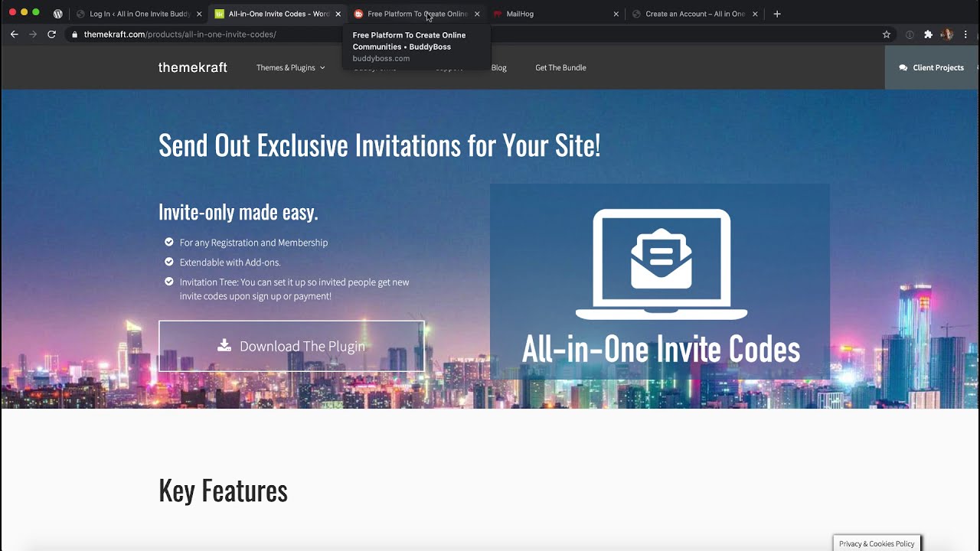Click the address bar URL
This screenshot has width=980, height=551.
click(x=180, y=34)
